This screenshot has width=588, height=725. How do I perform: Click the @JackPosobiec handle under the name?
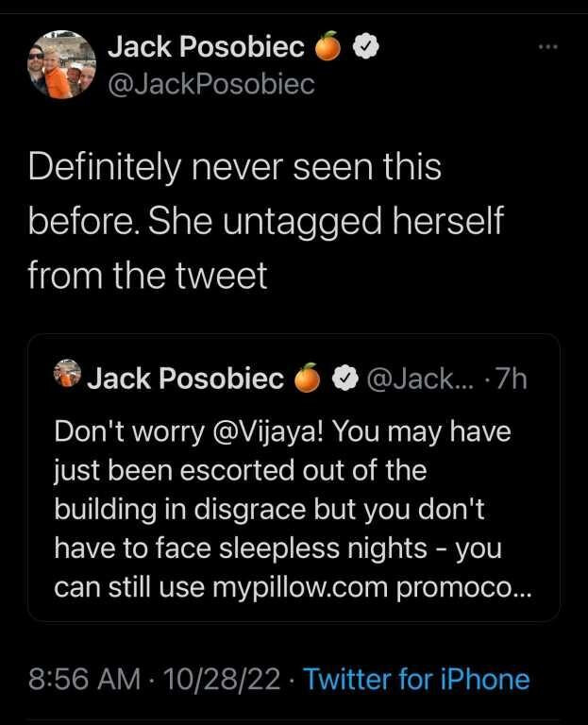210,84
